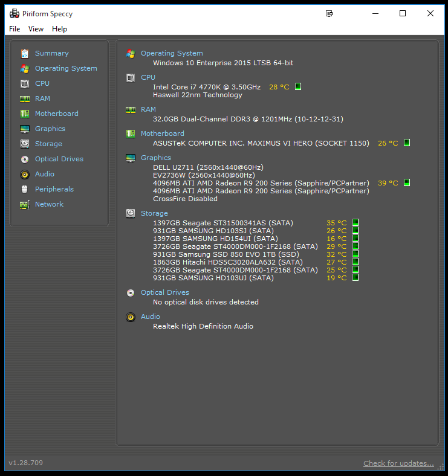This screenshot has width=448, height=476.
Task: Click the Realtek High Definition Audio text
Action: pyautogui.click(x=203, y=326)
